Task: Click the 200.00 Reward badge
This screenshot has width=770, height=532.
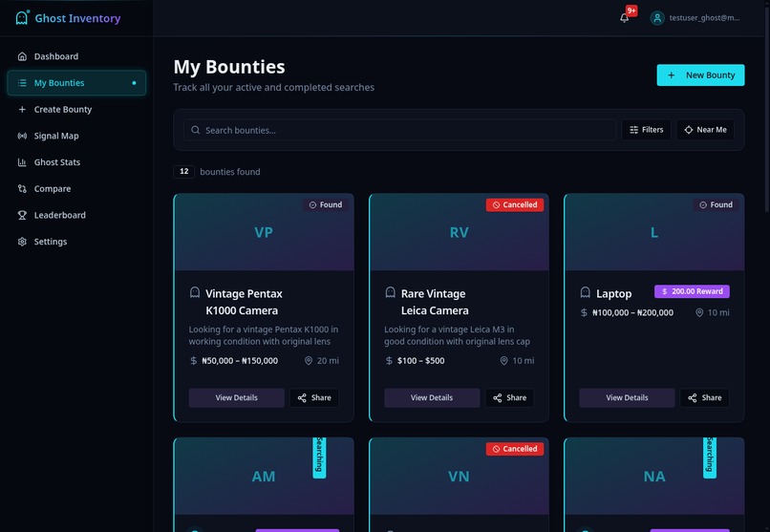Action: [692, 291]
